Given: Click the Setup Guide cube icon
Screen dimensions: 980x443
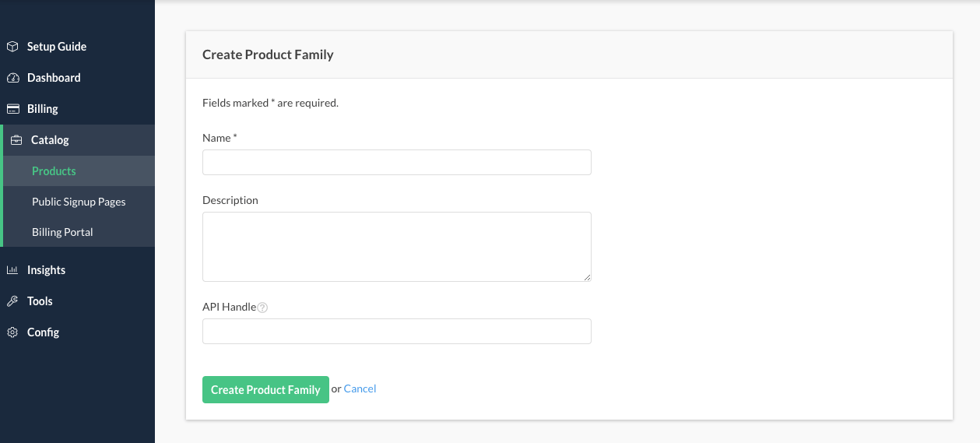Looking at the screenshot, I should 12,47.
